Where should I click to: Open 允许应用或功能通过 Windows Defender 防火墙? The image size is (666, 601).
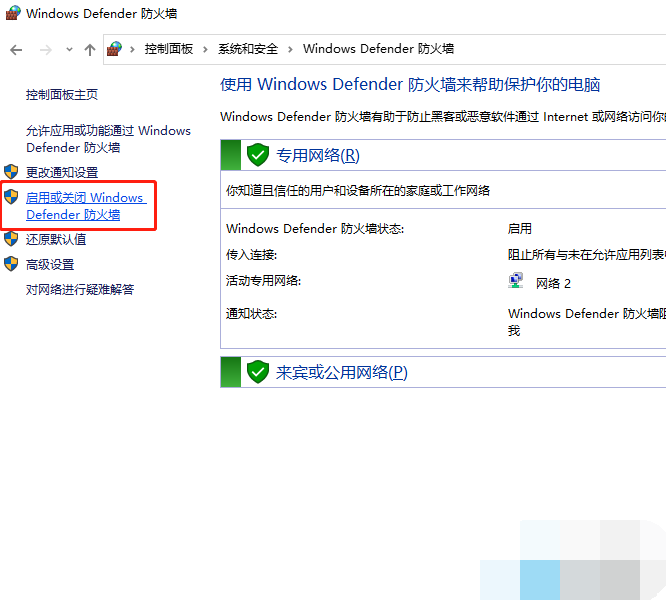point(108,139)
